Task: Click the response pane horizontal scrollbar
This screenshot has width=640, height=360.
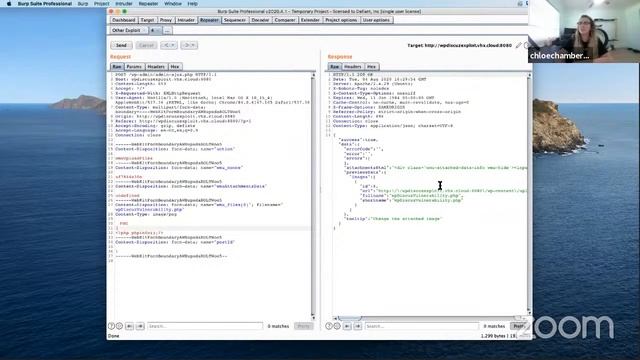Action: pyautogui.click(x=430, y=318)
